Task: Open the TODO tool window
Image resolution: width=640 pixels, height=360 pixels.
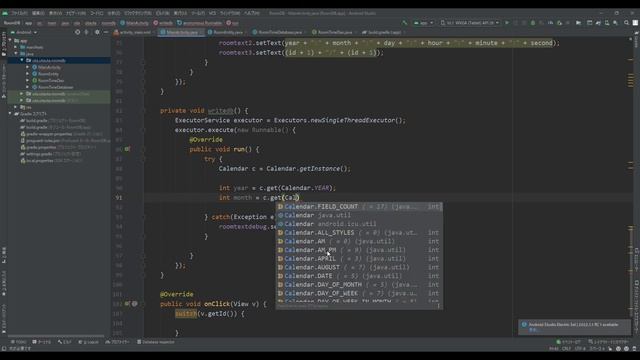Action: click(x=18, y=342)
